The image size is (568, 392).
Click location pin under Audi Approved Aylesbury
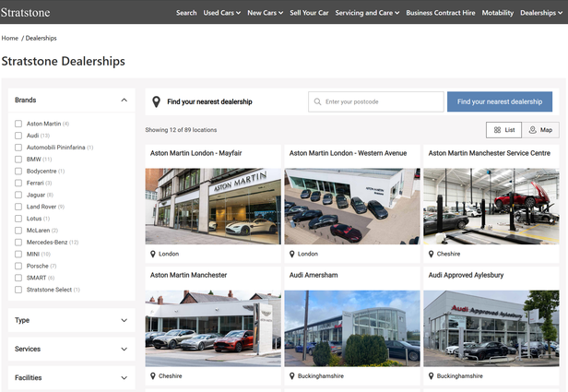tap(432, 376)
